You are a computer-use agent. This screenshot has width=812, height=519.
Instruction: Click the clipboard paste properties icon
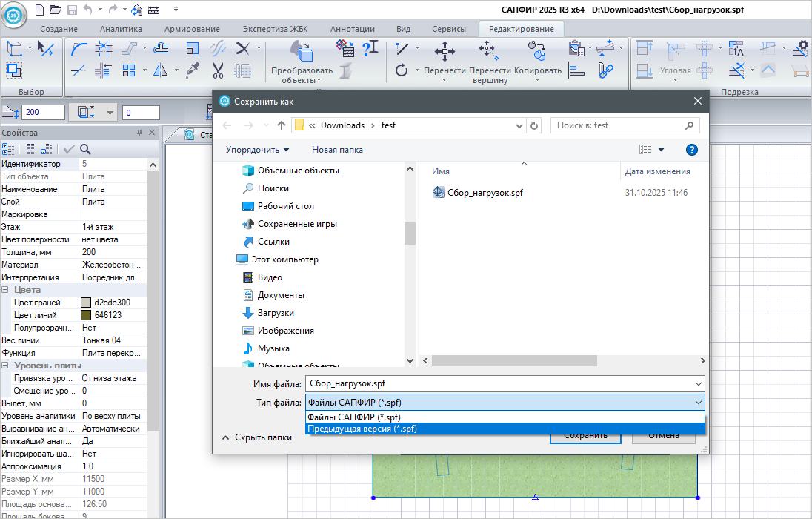point(576,48)
